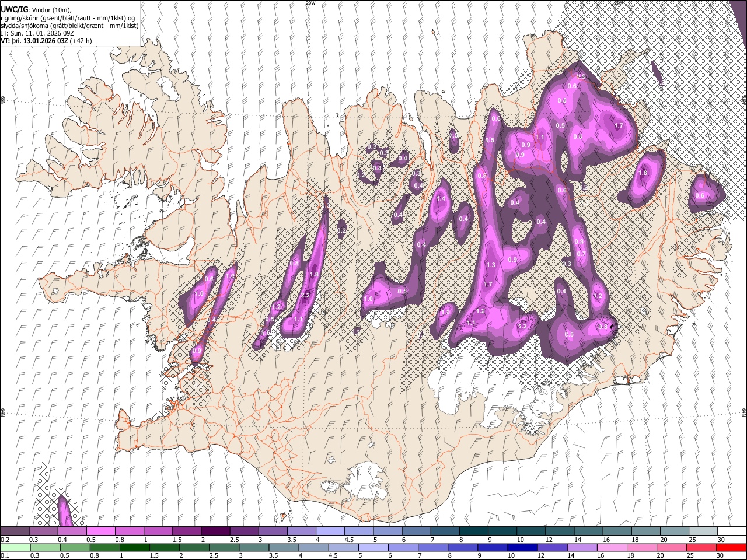Pick lavender snow swatch between 4 and 4.5
747x560 pixels.
click(x=329, y=531)
